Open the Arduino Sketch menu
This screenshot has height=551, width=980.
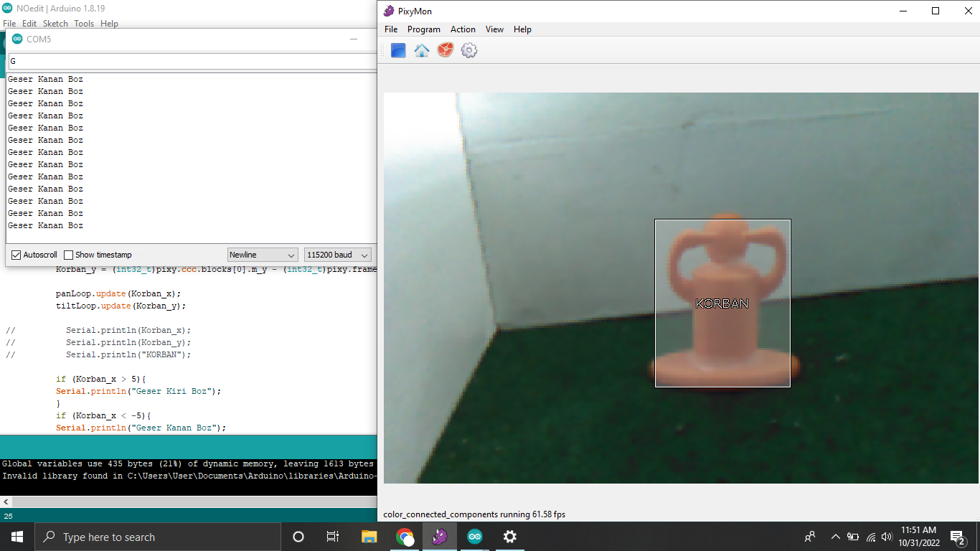tap(55, 24)
